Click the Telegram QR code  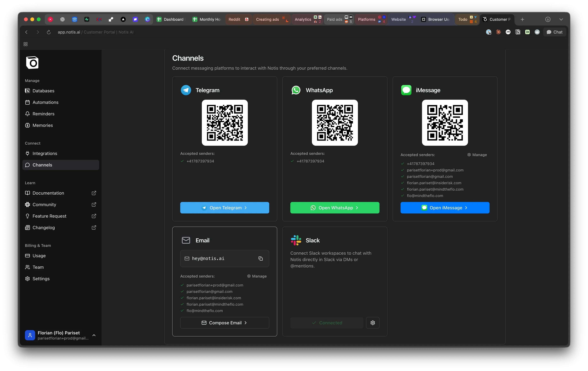coord(224,122)
